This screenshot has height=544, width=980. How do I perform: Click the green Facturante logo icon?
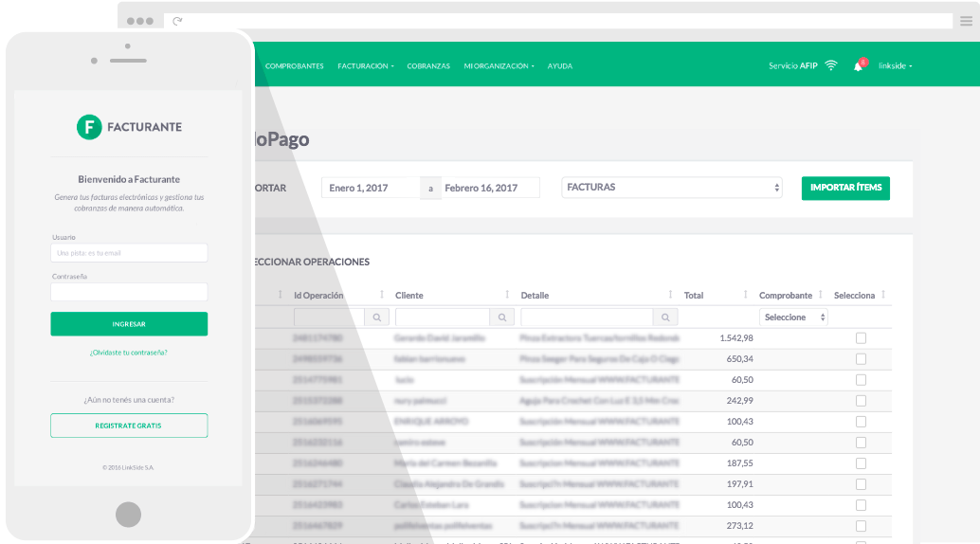click(89, 127)
